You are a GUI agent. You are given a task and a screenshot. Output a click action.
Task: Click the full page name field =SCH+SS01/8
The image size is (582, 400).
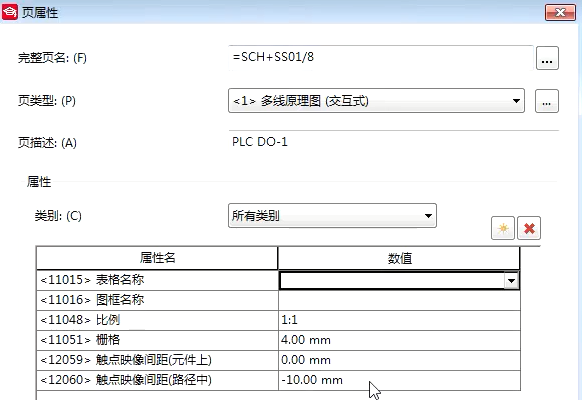pyautogui.click(x=381, y=58)
